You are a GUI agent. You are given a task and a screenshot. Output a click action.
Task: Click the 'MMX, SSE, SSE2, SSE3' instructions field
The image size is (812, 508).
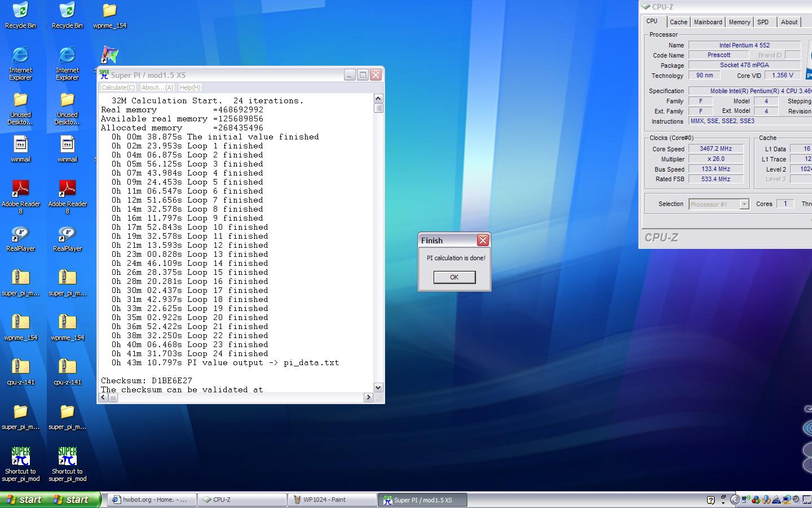[750, 121]
